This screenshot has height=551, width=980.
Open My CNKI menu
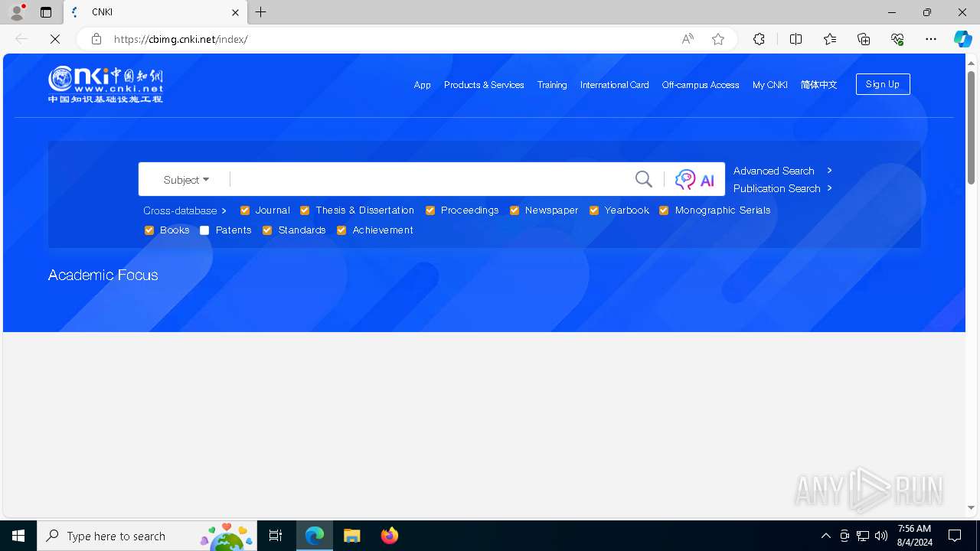tap(769, 85)
